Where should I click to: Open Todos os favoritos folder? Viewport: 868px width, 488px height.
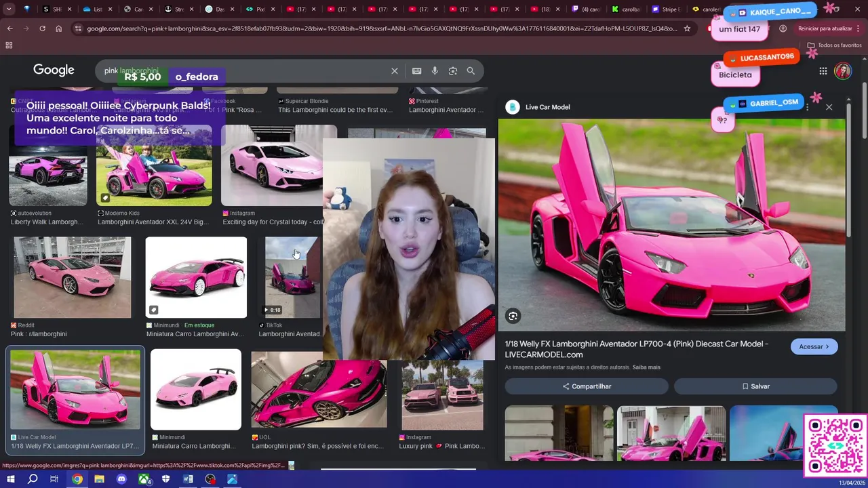[834, 45]
